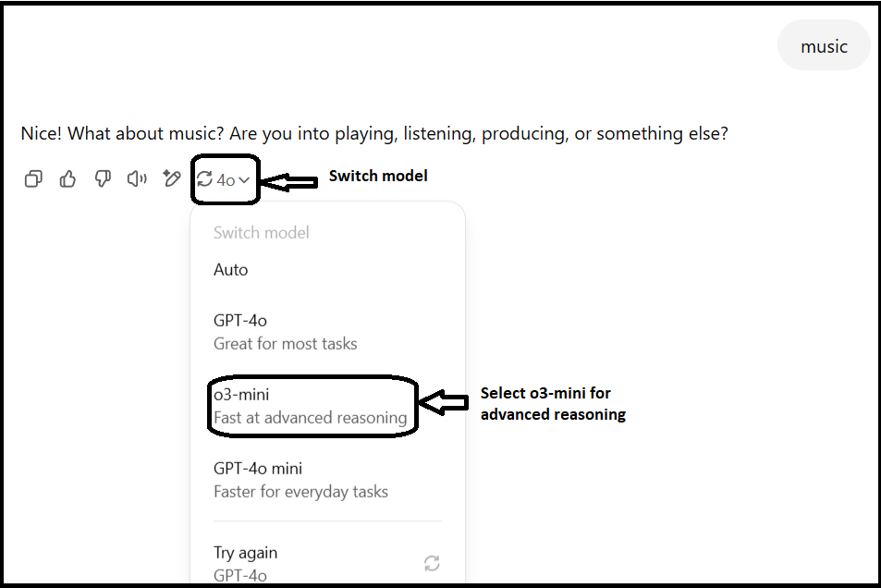Click the 4o model label
Image resolution: width=881 pixels, height=588 pixels.
pos(226,180)
